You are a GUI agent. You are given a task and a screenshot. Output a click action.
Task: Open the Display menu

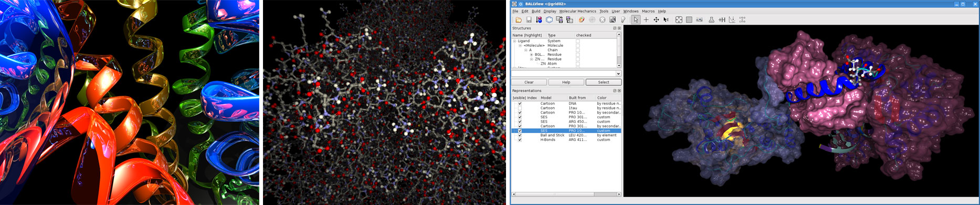[550, 11]
